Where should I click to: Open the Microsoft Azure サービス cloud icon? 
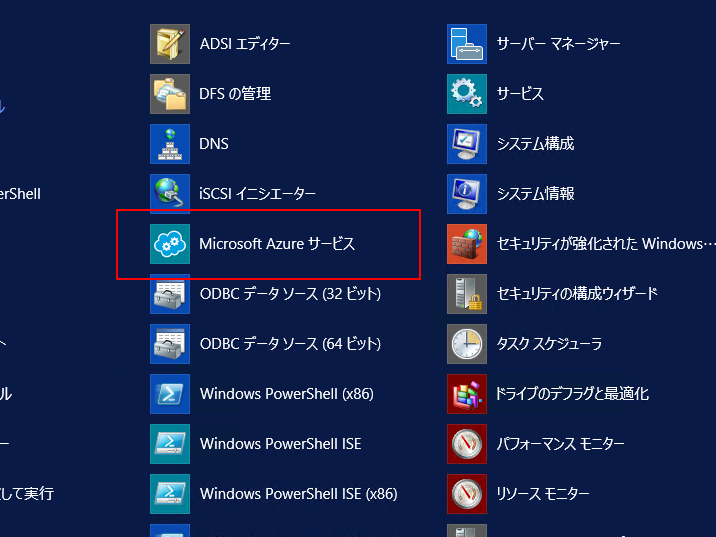[170, 244]
